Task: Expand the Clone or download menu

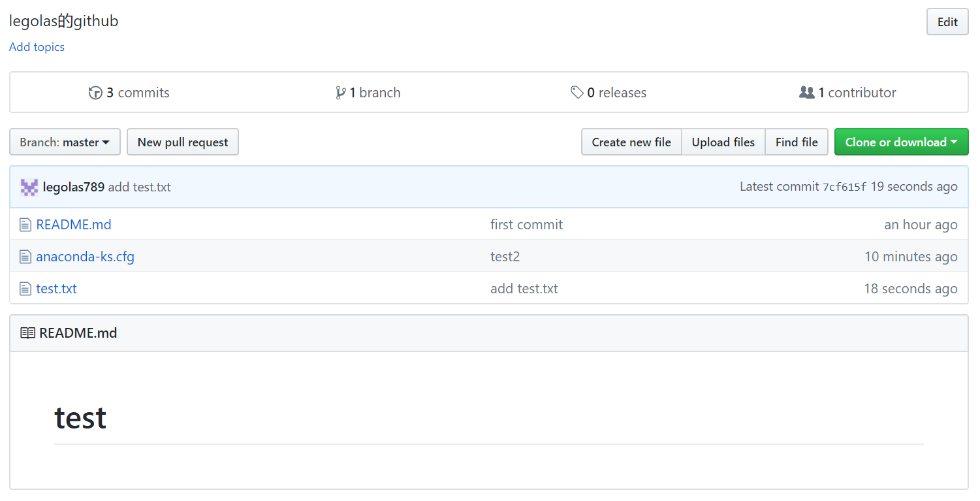Action: pyautogui.click(x=901, y=142)
